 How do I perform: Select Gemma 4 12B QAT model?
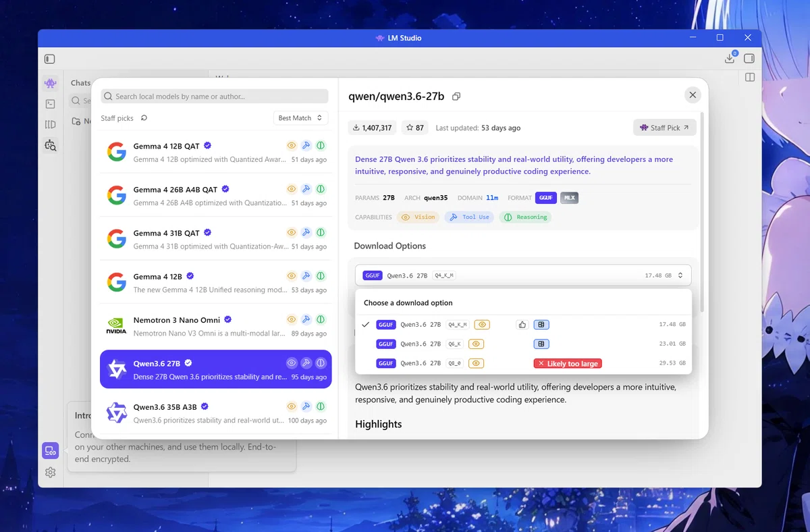pyautogui.click(x=216, y=152)
